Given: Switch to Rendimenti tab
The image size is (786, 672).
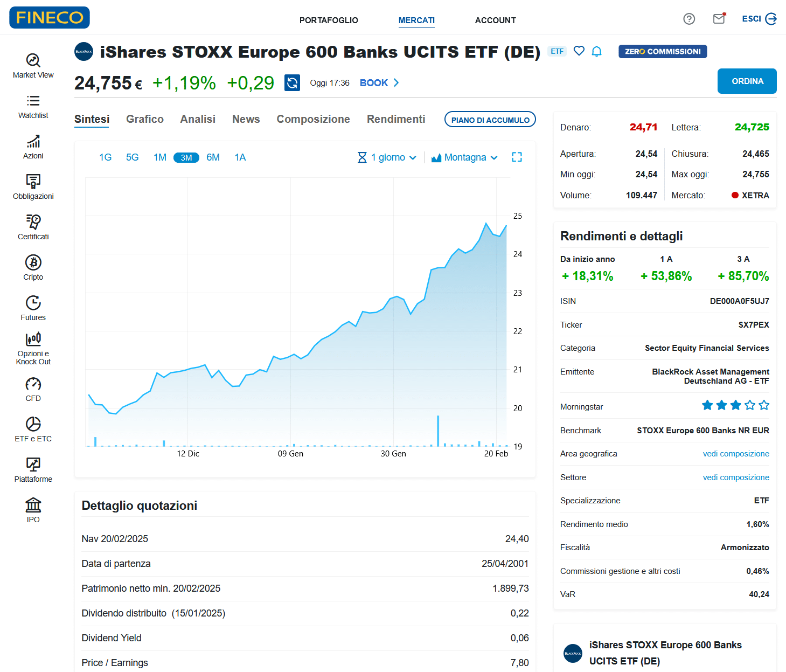Looking at the screenshot, I should click(396, 119).
